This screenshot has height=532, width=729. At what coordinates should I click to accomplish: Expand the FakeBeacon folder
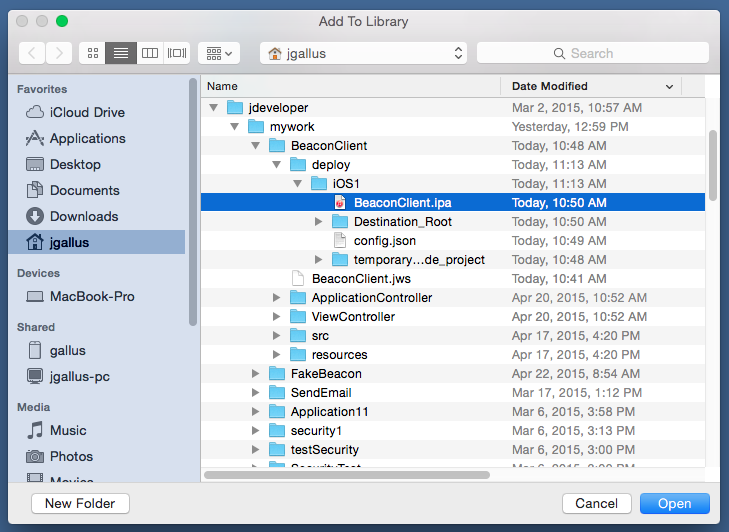[x=255, y=373]
